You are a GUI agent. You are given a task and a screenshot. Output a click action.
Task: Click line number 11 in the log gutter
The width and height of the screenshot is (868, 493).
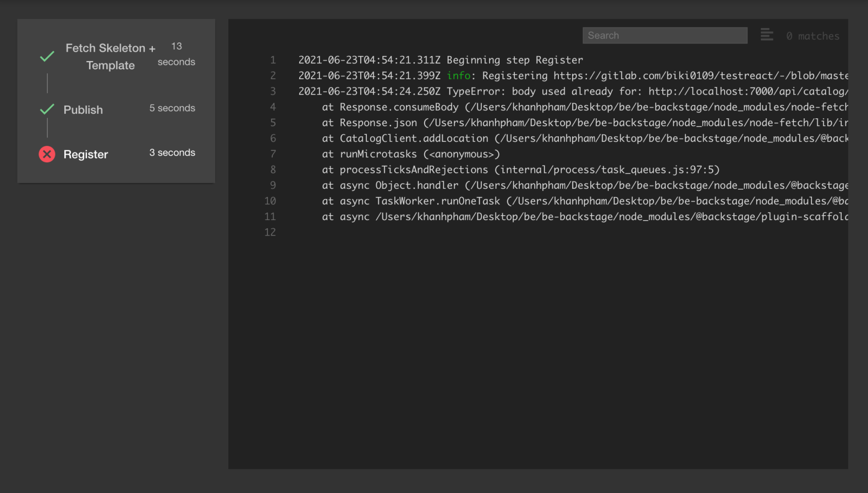pyautogui.click(x=270, y=217)
